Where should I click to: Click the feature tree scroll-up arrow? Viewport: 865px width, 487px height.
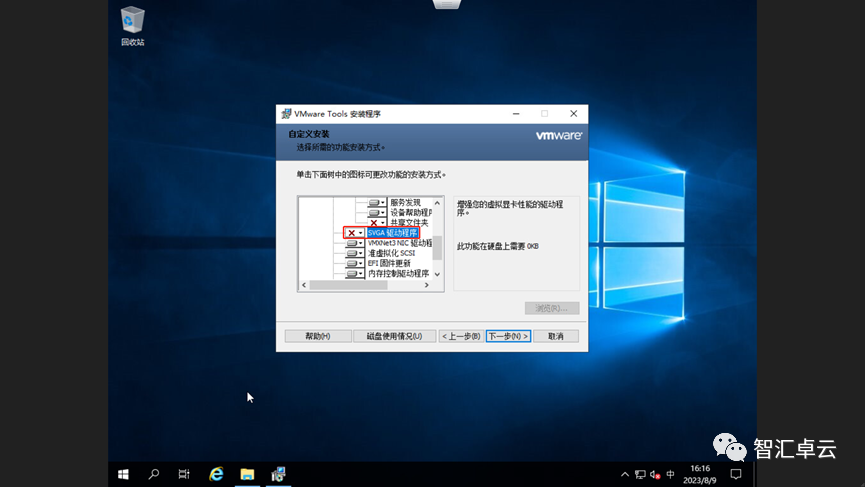tap(437, 203)
